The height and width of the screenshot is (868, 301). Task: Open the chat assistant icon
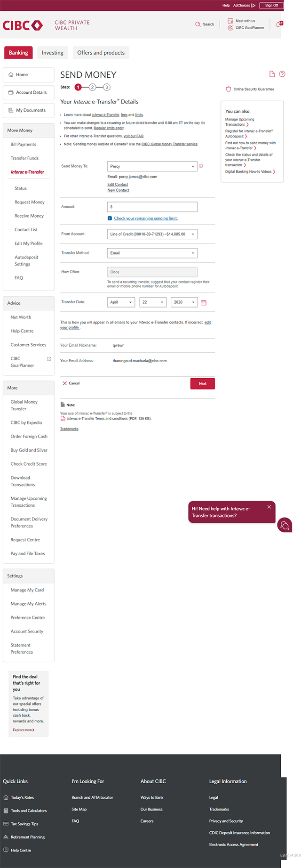tap(285, 525)
